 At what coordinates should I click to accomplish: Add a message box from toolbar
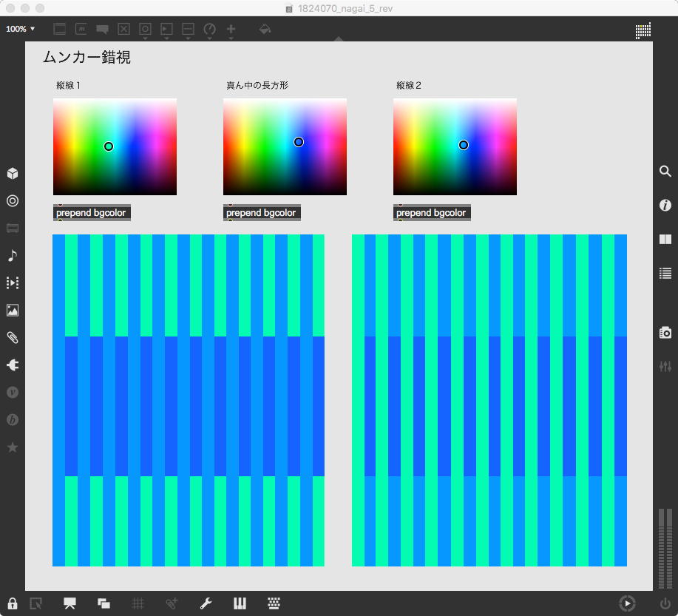pos(81,29)
